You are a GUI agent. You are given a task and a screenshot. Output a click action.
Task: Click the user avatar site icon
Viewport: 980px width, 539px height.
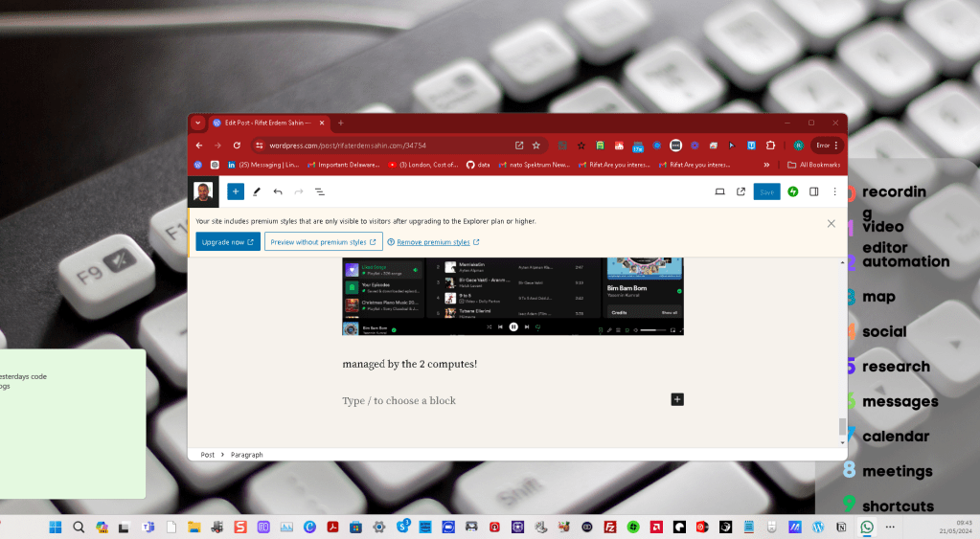(203, 191)
